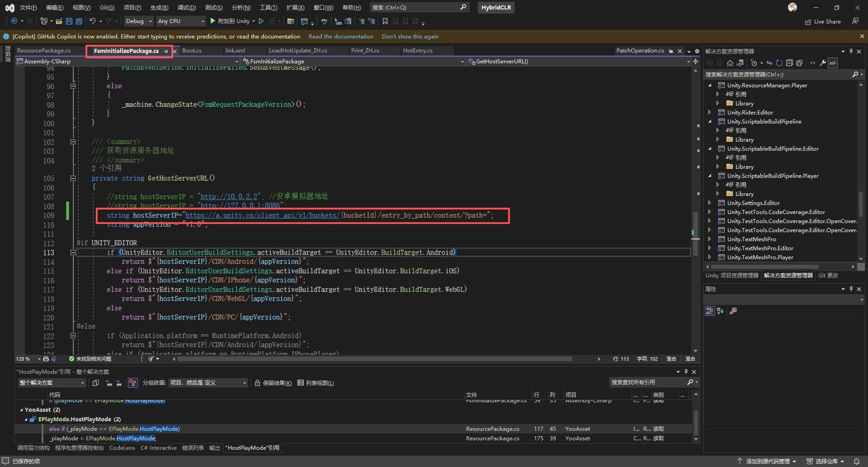Expand the Unity.TextMeshPro project node

tap(710, 239)
